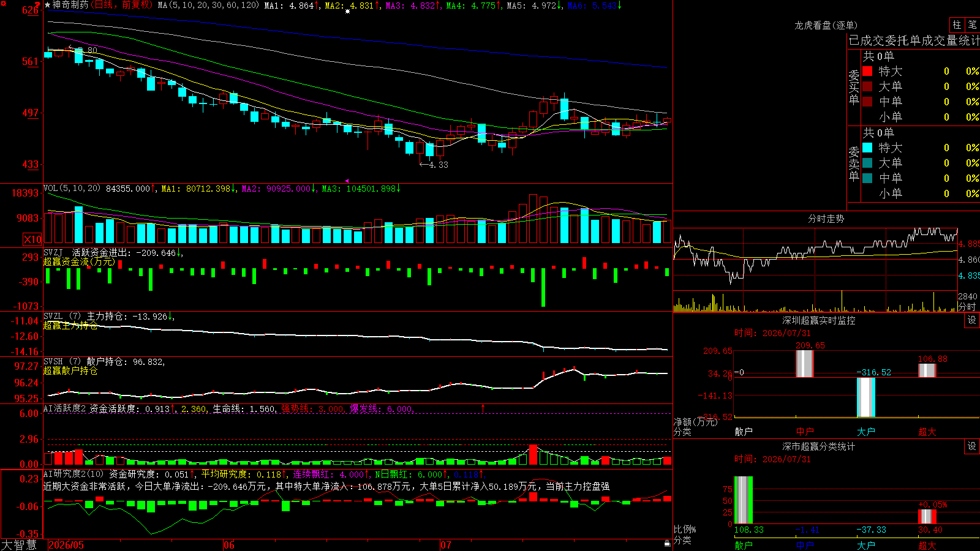Click the 龙虎看盘(逐单) panel title
The width and height of the screenshot is (980, 551).
click(826, 25)
